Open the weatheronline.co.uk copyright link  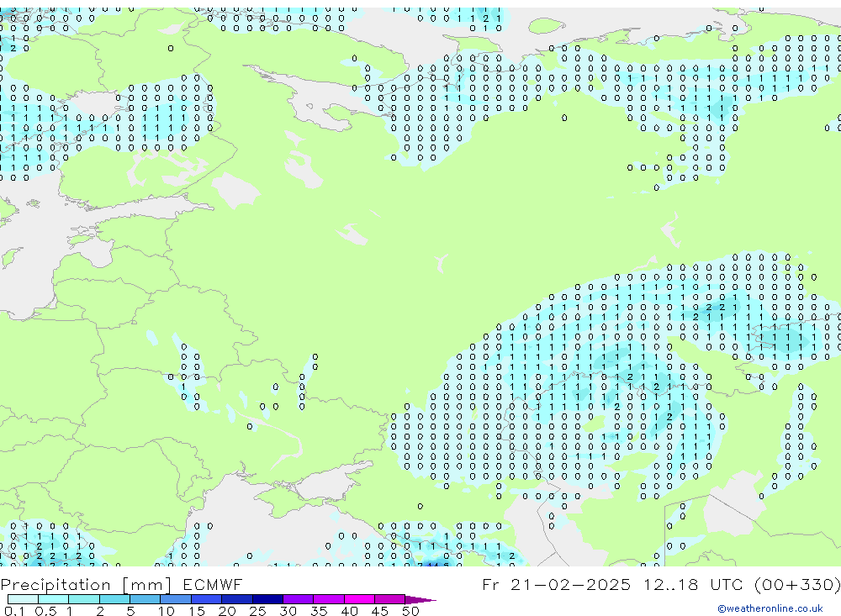770,608
